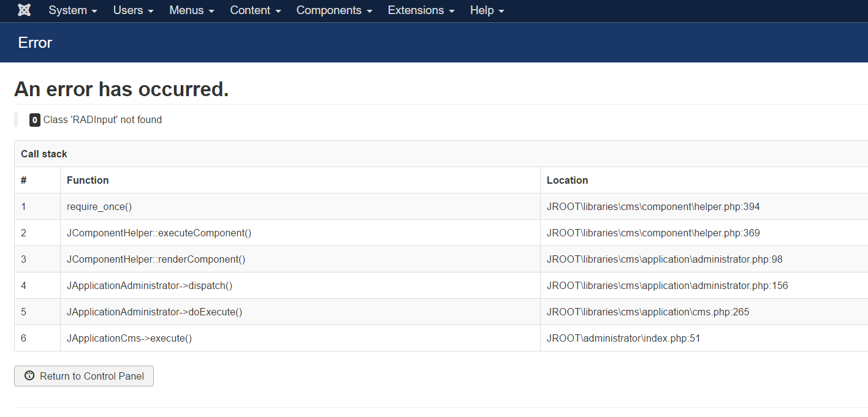This screenshot has width=868, height=417.
Task: Open the System menu
Action: click(72, 10)
